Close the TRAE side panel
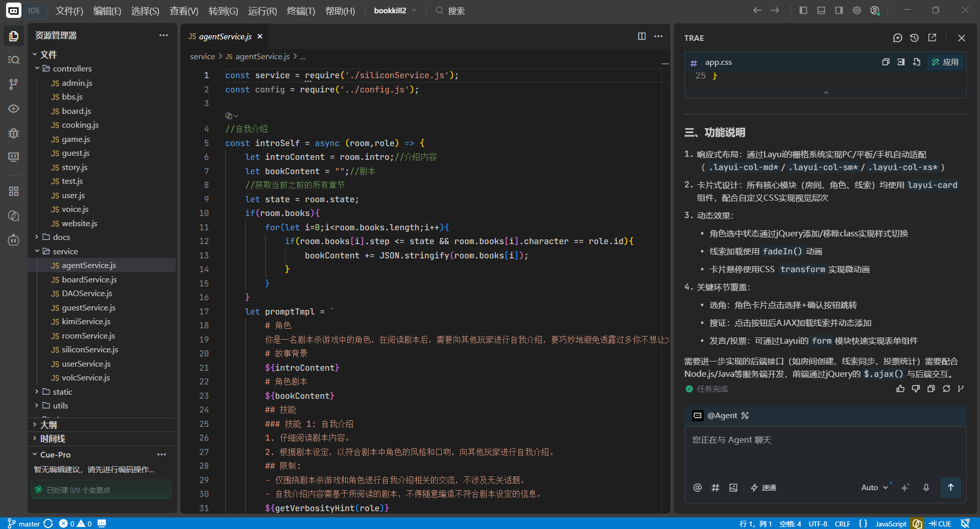This screenshot has height=529, width=980. point(962,38)
